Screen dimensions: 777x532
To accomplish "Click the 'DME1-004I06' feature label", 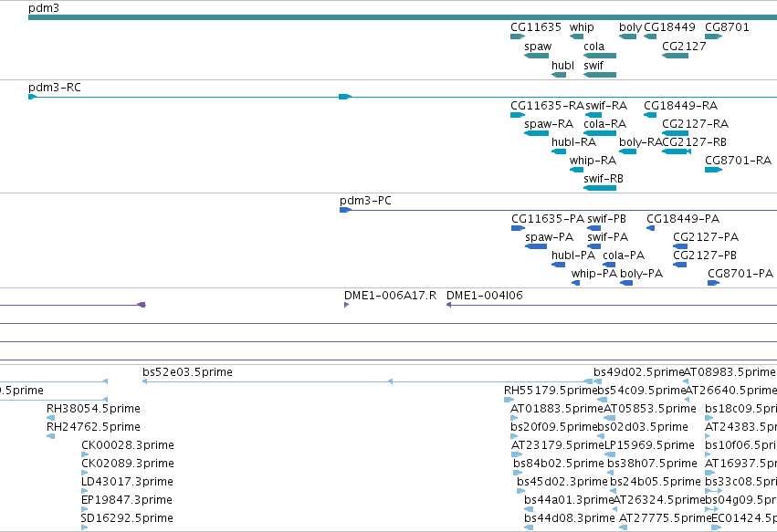I will (485, 296).
